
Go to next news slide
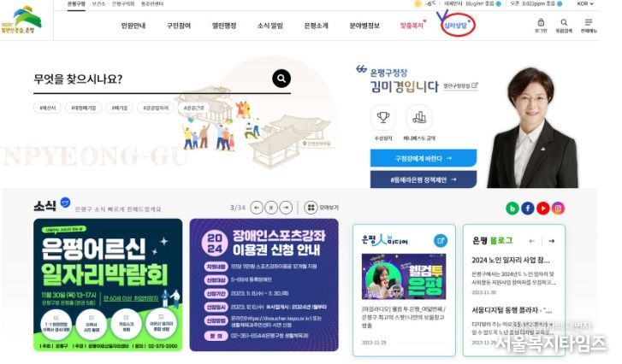point(286,208)
